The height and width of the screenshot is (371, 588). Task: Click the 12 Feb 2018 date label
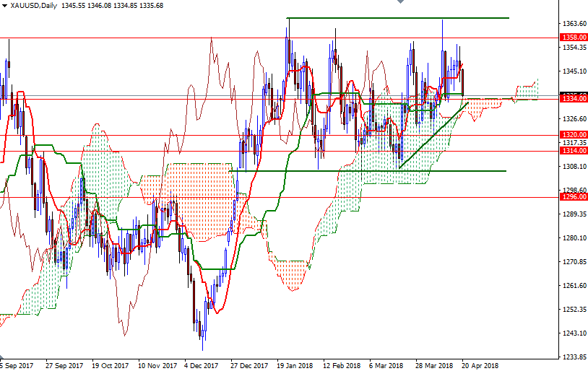[342, 365]
